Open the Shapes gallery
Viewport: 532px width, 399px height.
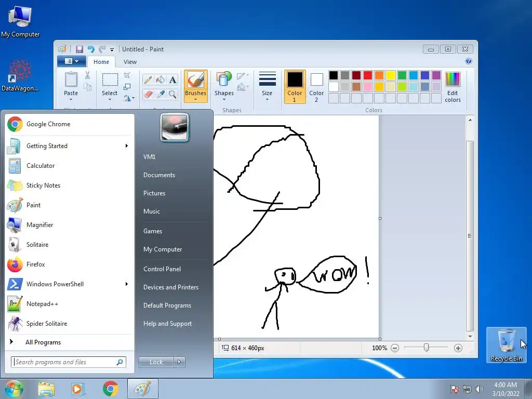coord(224,86)
